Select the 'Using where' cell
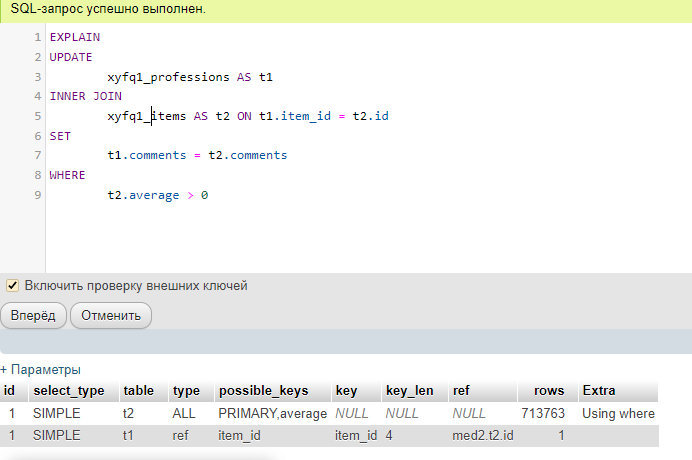This screenshot has width=692, height=460. pos(617,413)
